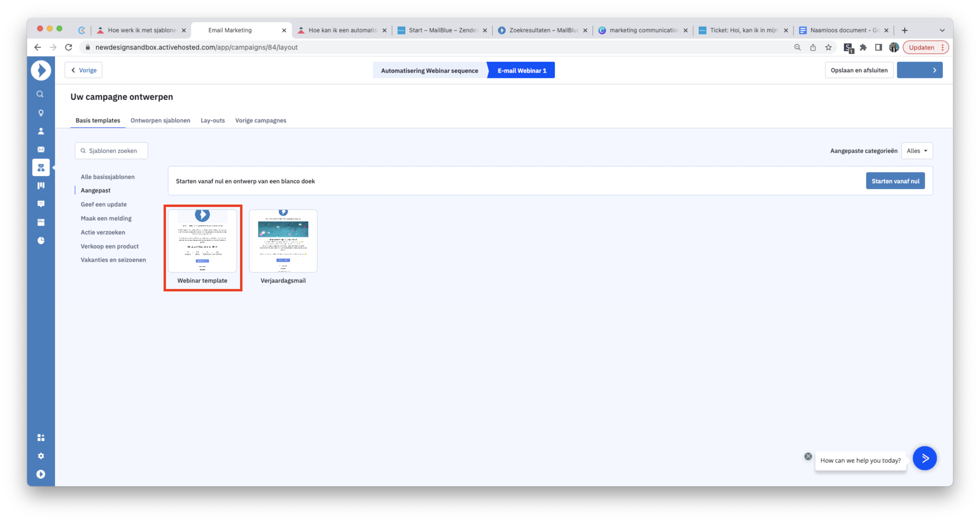The width and height of the screenshot is (980, 522).
Task: Switch to Basis templates tab
Action: pyautogui.click(x=98, y=120)
